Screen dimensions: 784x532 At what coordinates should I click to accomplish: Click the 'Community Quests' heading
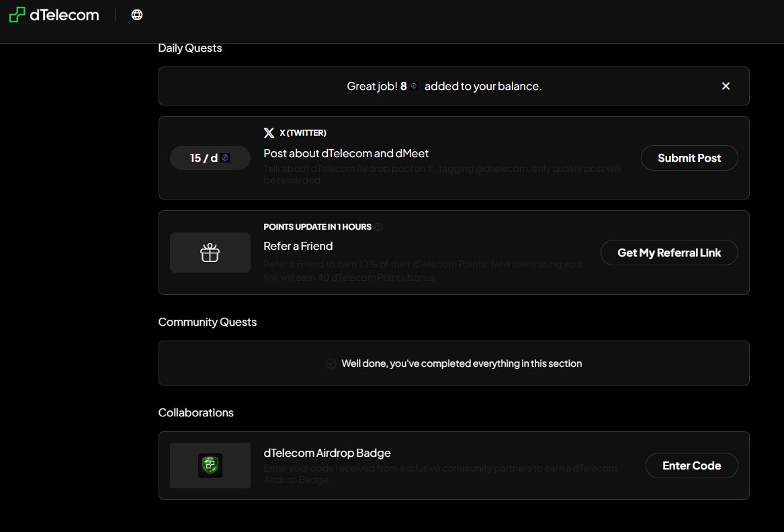(x=208, y=322)
